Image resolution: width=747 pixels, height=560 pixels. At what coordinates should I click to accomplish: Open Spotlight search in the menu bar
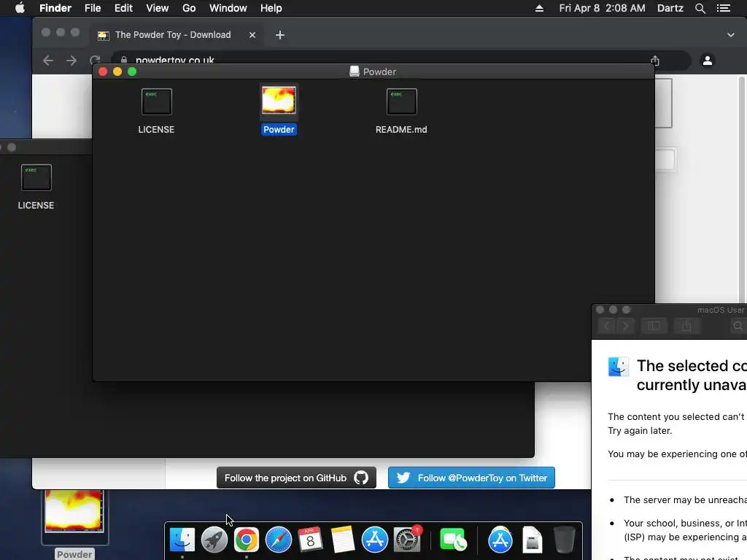[700, 8]
